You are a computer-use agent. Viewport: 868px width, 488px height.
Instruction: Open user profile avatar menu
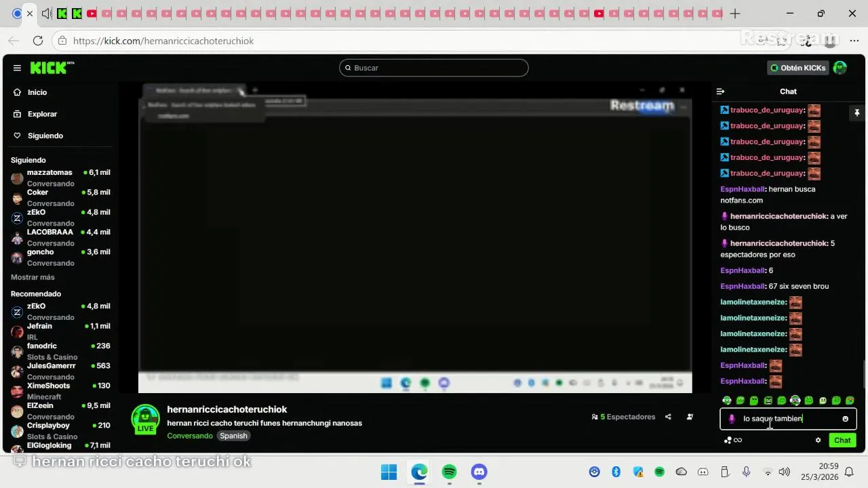pos(840,68)
